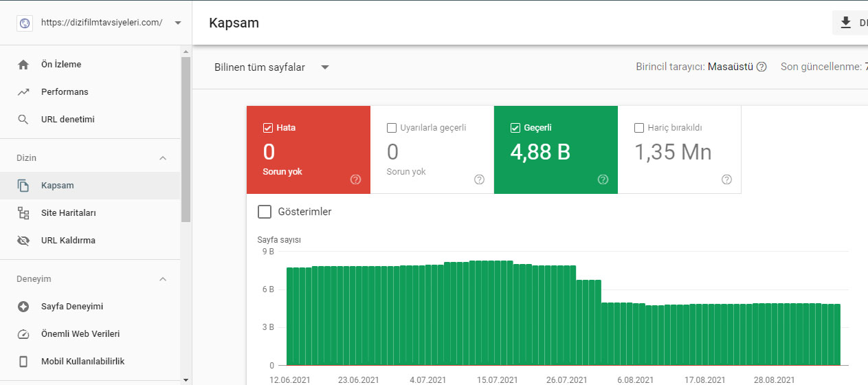Click the Performans trend icon
Viewport: 868px width, 385px height.
coord(23,92)
